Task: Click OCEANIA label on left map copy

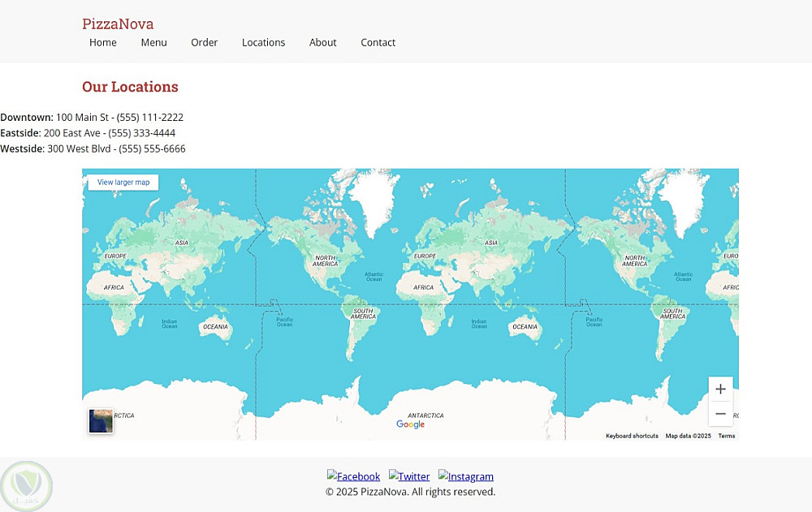Action: 215,327
